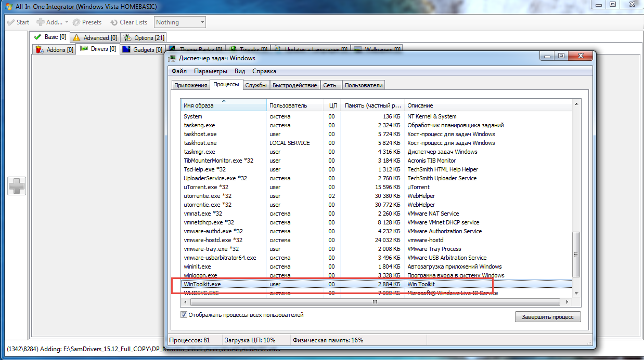The height and width of the screenshot is (360, 644).
Task: Click the large plus add button
Action: [17, 186]
